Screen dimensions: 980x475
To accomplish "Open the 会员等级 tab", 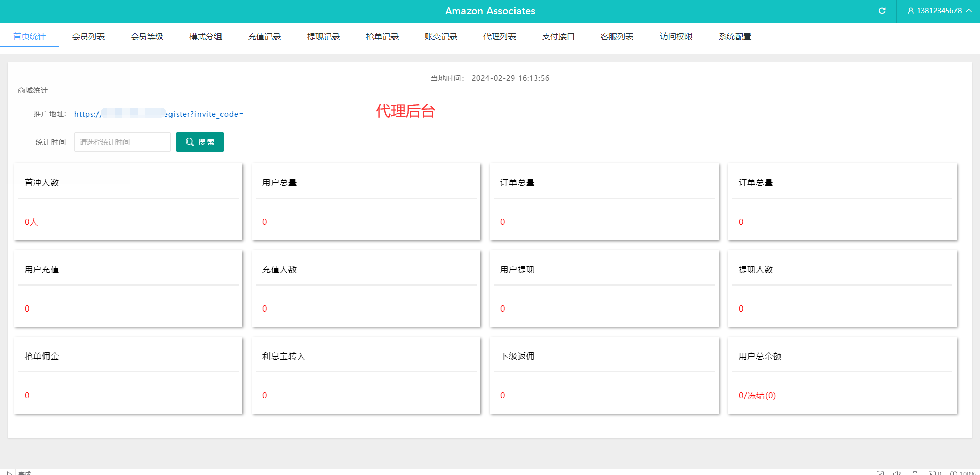I will click(147, 37).
